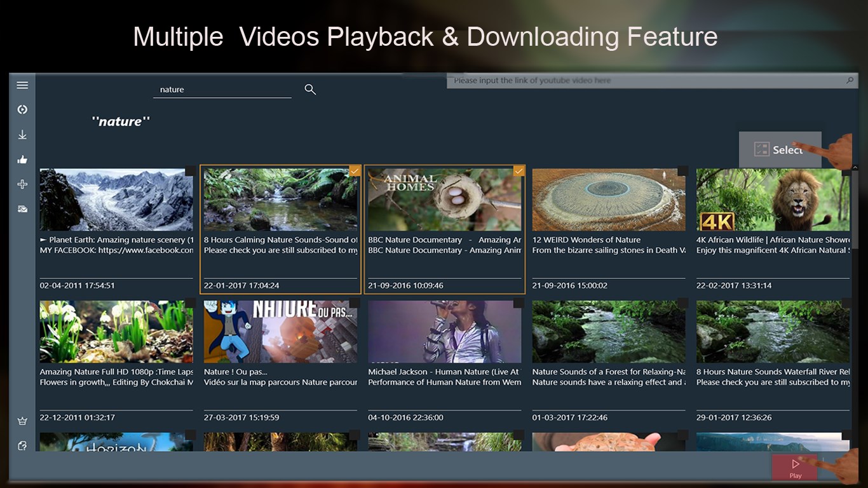Open the Michael Jackson live performance thumbnail
This screenshot has width=868, height=488.
445,332
